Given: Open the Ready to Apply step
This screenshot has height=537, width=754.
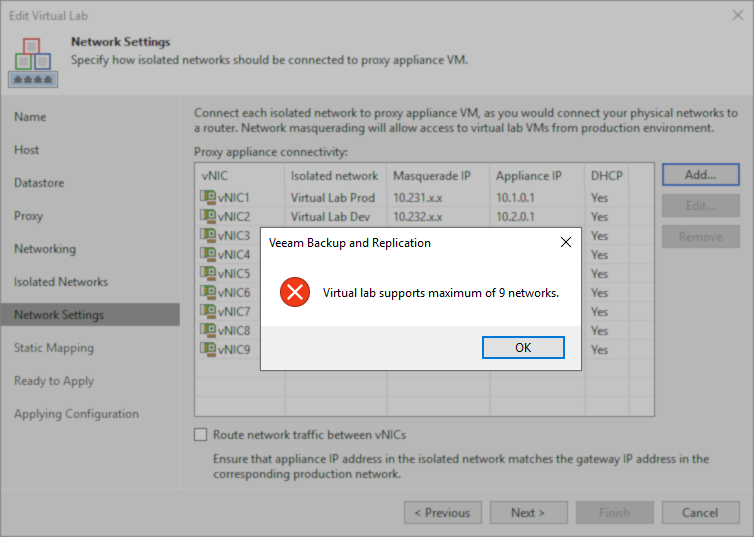Looking at the screenshot, I should [54, 381].
